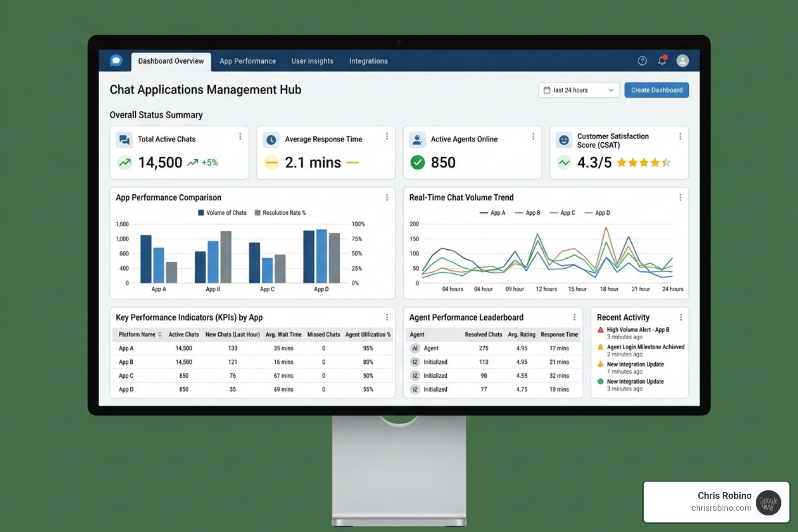This screenshot has width=798, height=532.
Task: Switch to the Integrations tab
Action: 368,61
